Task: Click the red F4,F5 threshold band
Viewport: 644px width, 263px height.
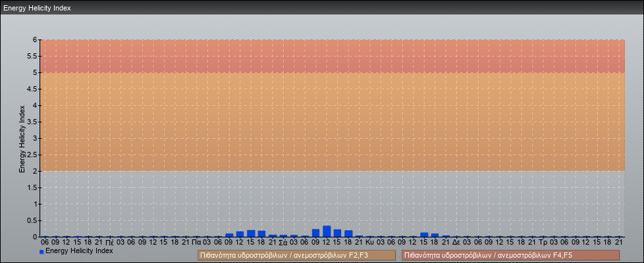Action: pyautogui.click(x=332, y=56)
